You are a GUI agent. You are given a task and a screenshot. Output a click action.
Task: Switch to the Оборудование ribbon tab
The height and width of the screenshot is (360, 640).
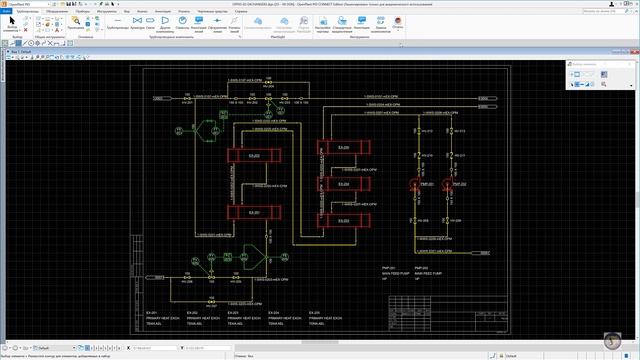coord(57,11)
